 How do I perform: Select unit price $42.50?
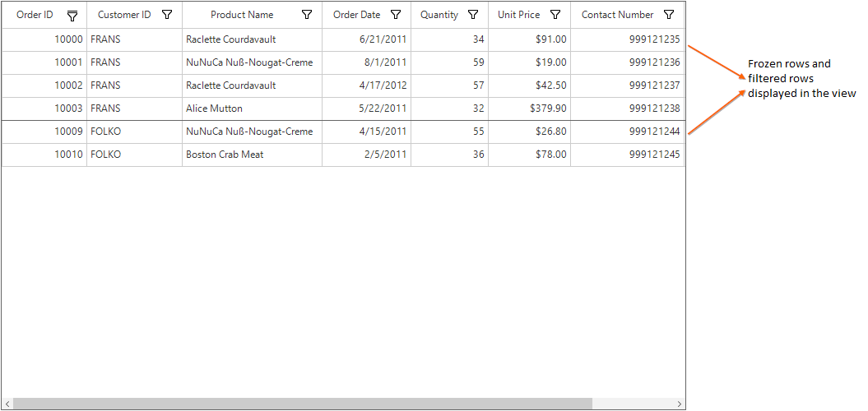coord(530,85)
